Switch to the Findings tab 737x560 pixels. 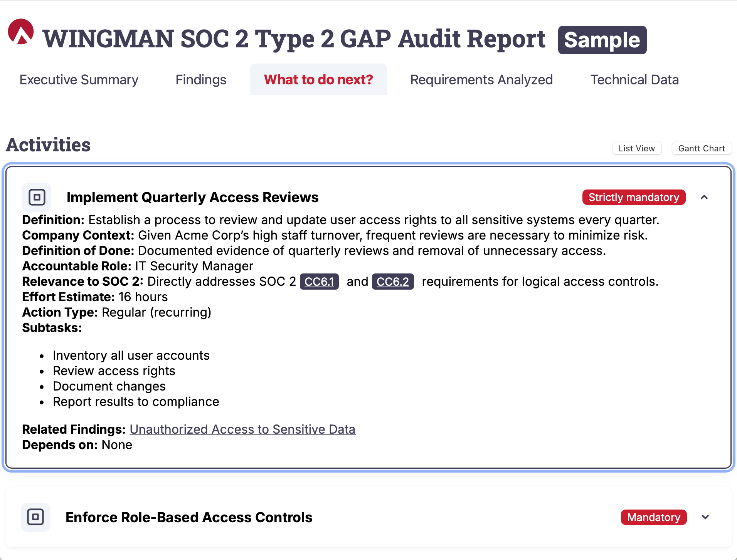coord(201,80)
